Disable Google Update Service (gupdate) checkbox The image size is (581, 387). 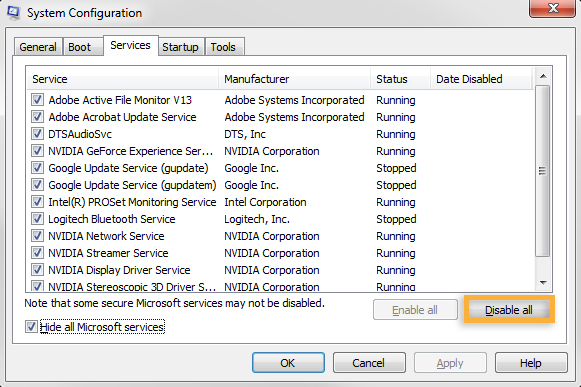pos(37,168)
